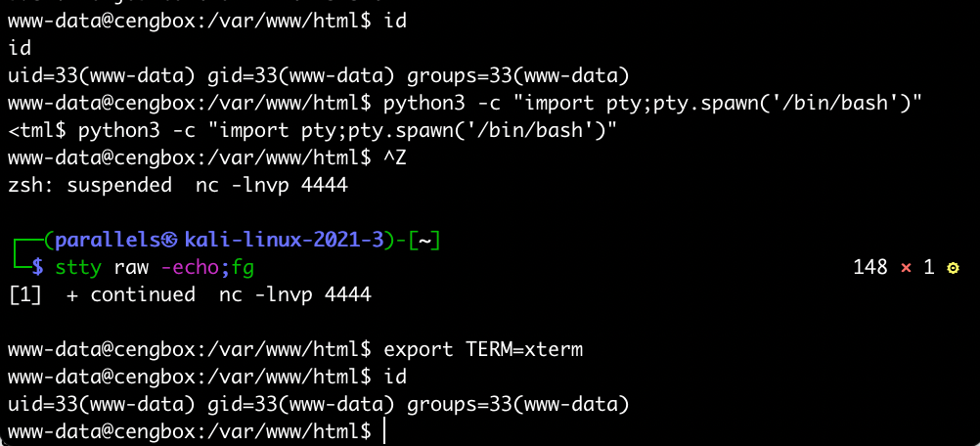
Task: Click the magenta '-echo' argument
Action: click(201, 267)
